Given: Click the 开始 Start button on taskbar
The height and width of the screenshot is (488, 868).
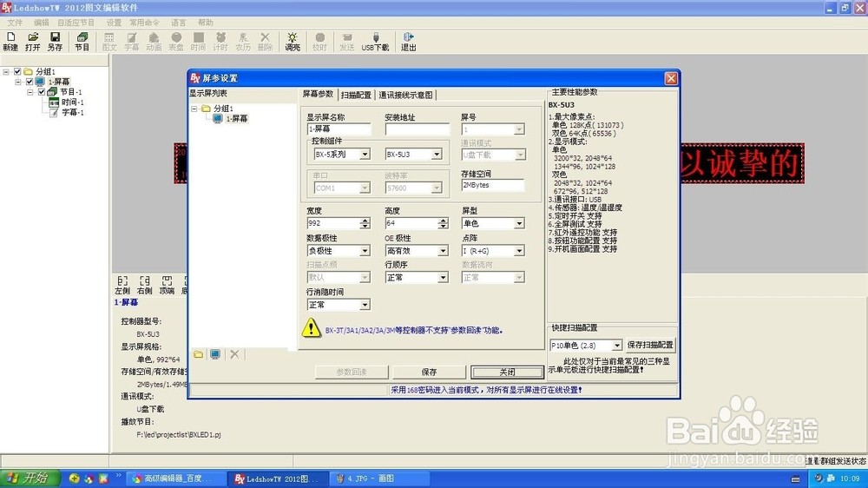Looking at the screenshot, I should 30,478.
